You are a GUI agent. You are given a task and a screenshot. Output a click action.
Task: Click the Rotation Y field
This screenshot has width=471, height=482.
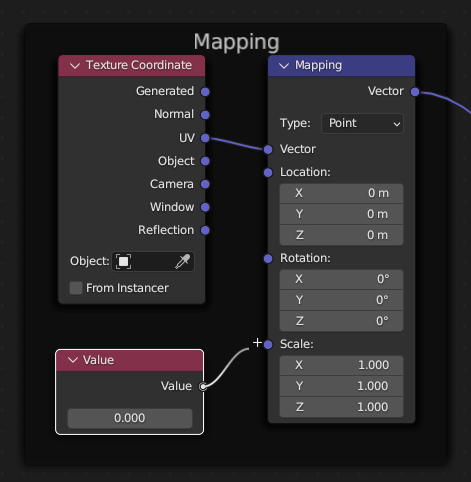(341, 300)
